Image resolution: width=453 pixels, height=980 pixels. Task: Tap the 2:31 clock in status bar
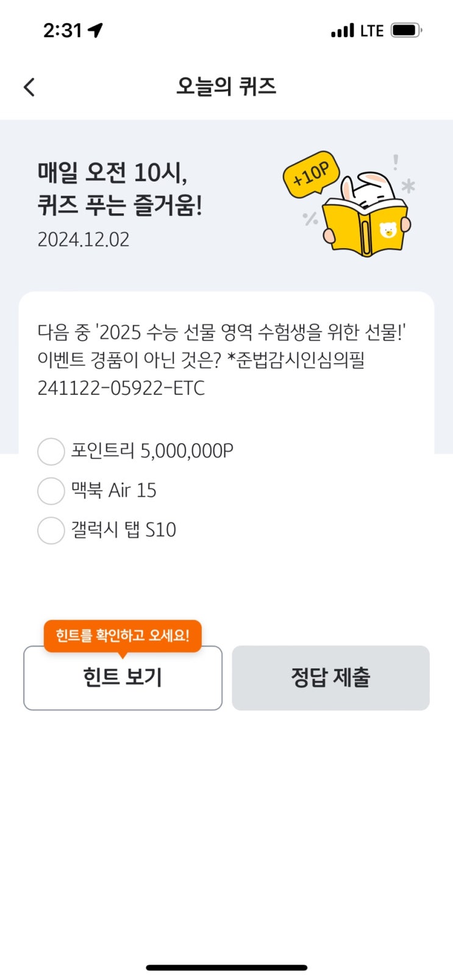(62, 30)
